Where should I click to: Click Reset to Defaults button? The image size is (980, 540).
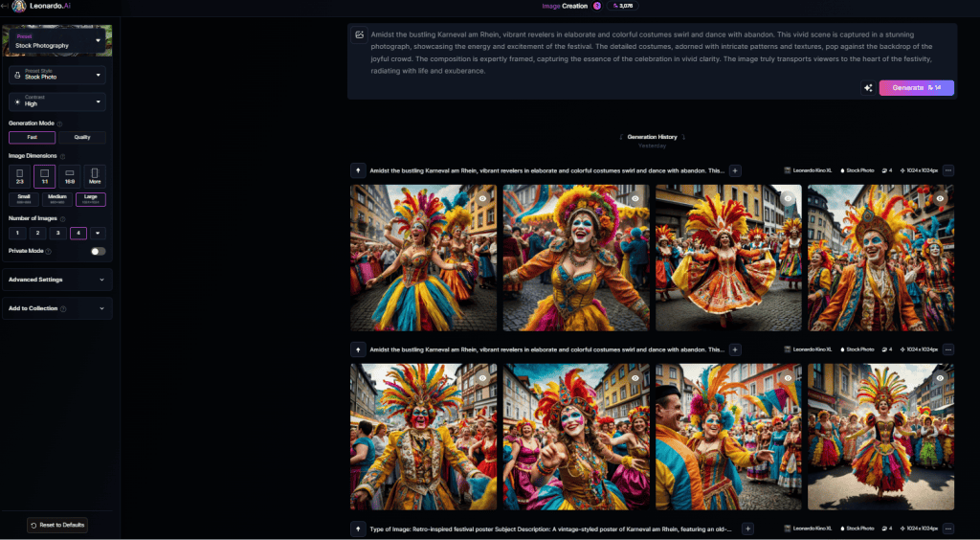coord(57,525)
